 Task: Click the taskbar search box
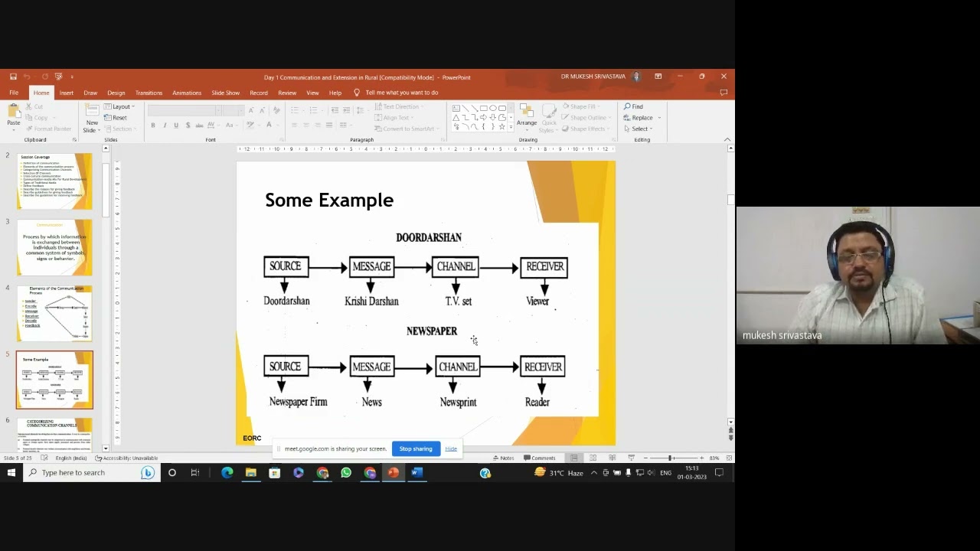pyautogui.click(x=90, y=472)
